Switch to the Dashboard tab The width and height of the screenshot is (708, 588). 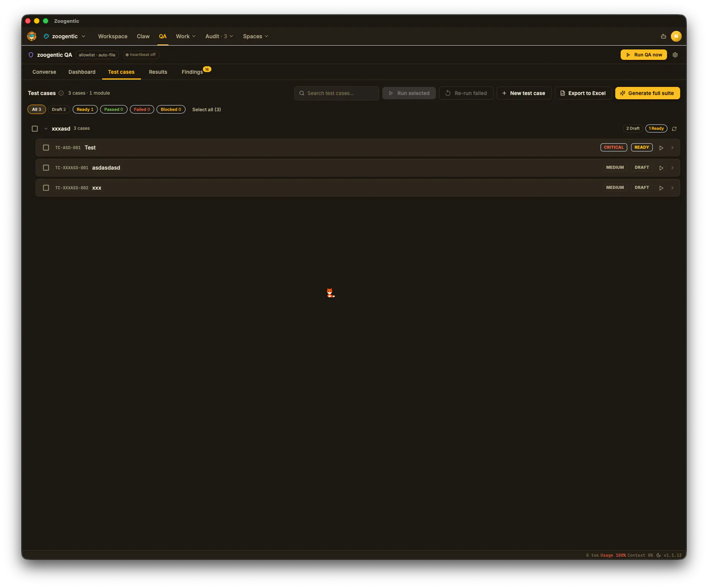(82, 72)
